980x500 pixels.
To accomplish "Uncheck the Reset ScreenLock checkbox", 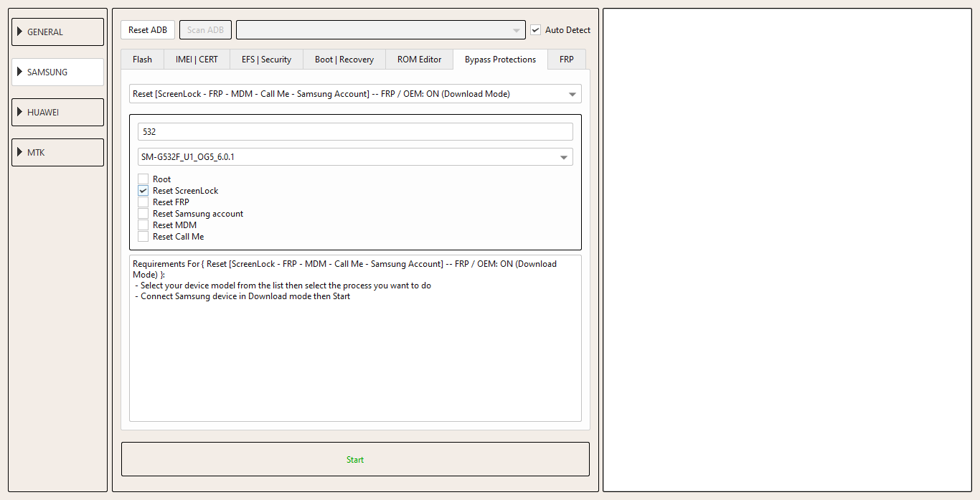I will click(x=143, y=191).
